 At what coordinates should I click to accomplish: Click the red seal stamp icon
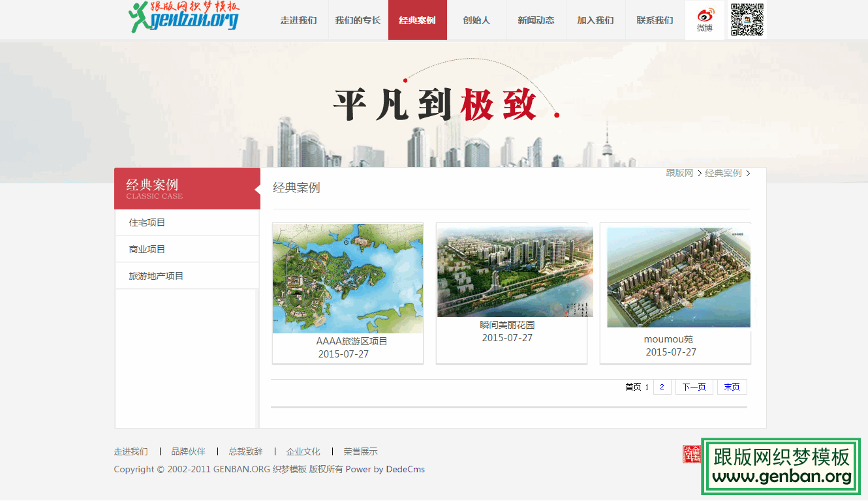tap(691, 454)
